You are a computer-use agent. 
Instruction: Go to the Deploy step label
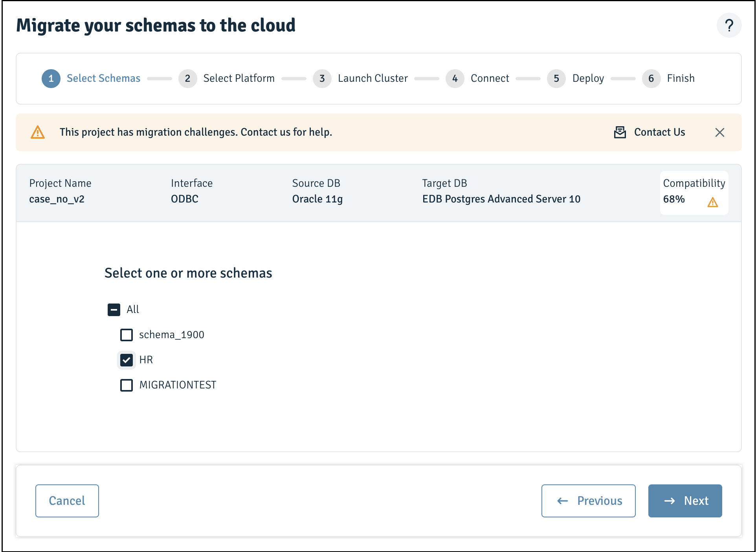pos(588,78)
